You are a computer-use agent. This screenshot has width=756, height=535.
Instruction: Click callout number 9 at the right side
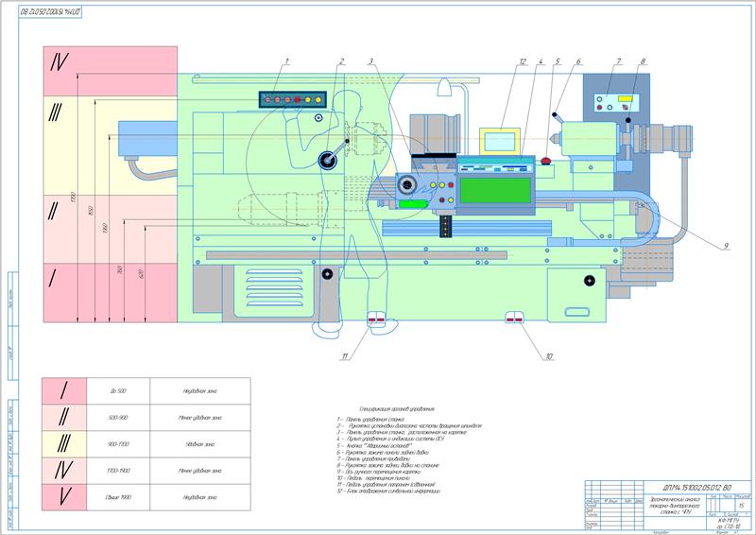click(726, 246)
